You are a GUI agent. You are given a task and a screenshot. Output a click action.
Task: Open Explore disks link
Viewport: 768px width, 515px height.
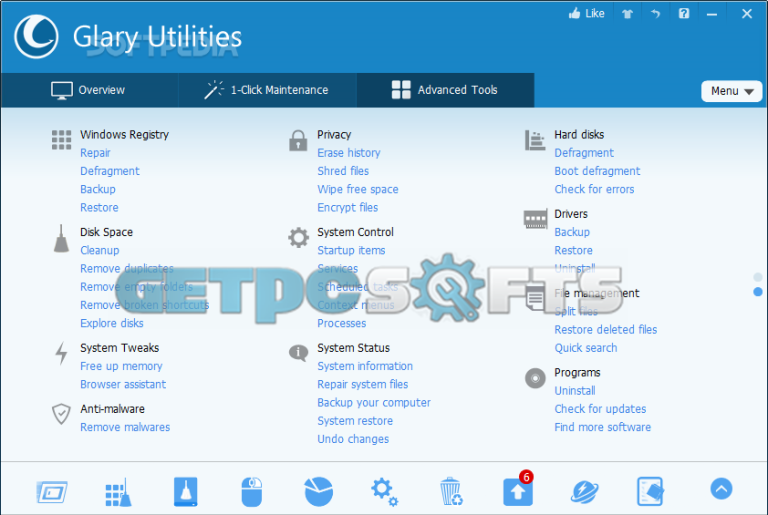pyautogui.click(x=112, y=323)
